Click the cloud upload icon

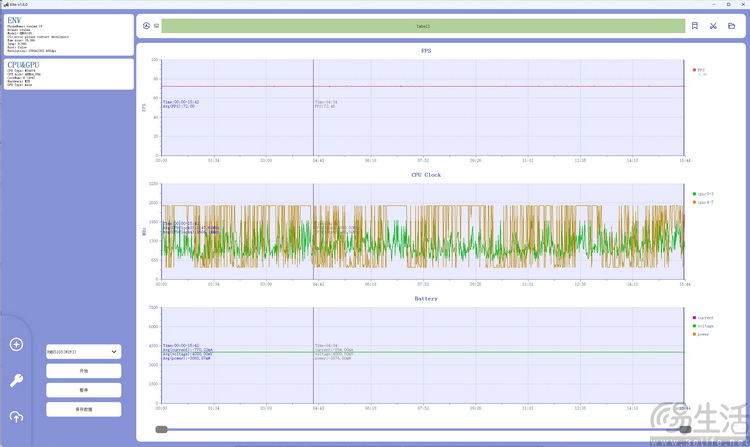[16, 416]
